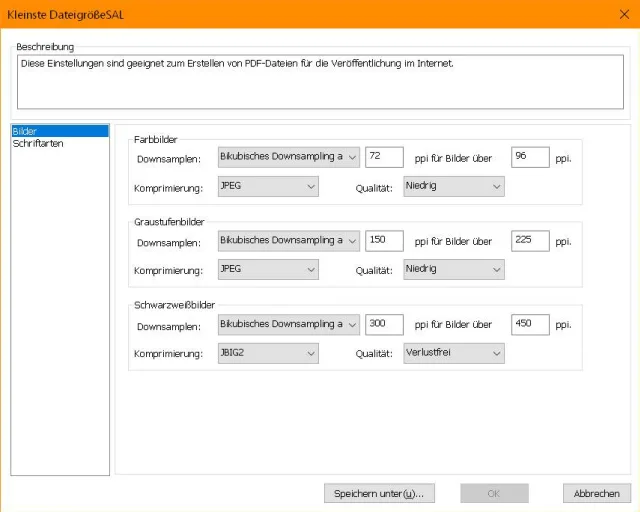Image resolution: width=640 pixels, height=512 pixels.
Task: Click the Farbbilder 96 ppi threshold field
Action: point(530,157)
